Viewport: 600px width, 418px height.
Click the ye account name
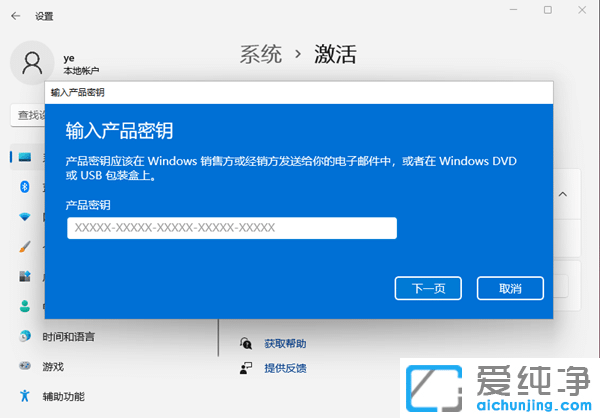point(69,58)
